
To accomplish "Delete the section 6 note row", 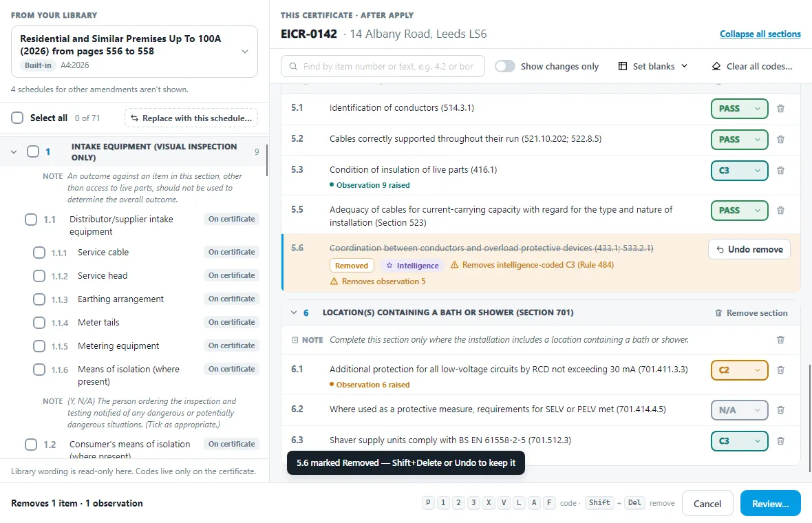I will 780,340.
